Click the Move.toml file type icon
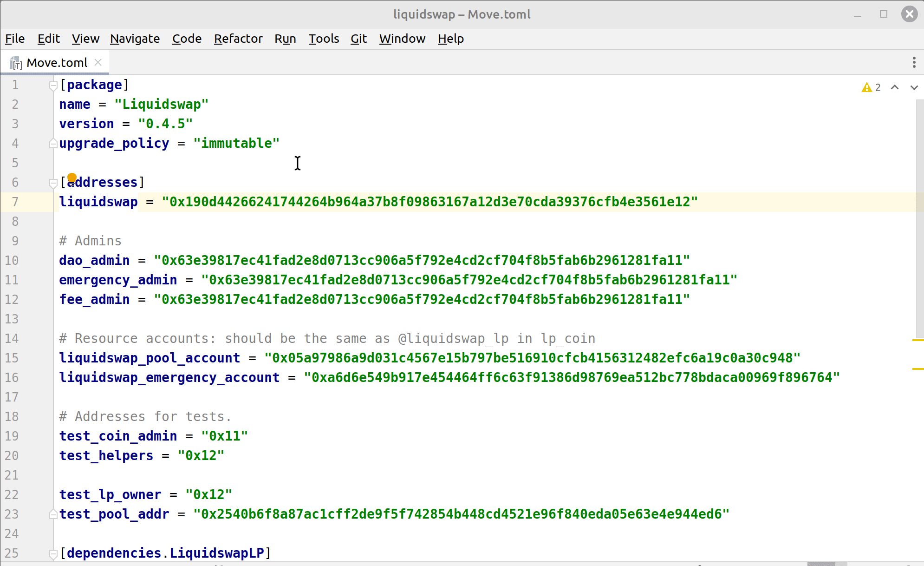Screen dimensions: 924x566 click(16, 63)
